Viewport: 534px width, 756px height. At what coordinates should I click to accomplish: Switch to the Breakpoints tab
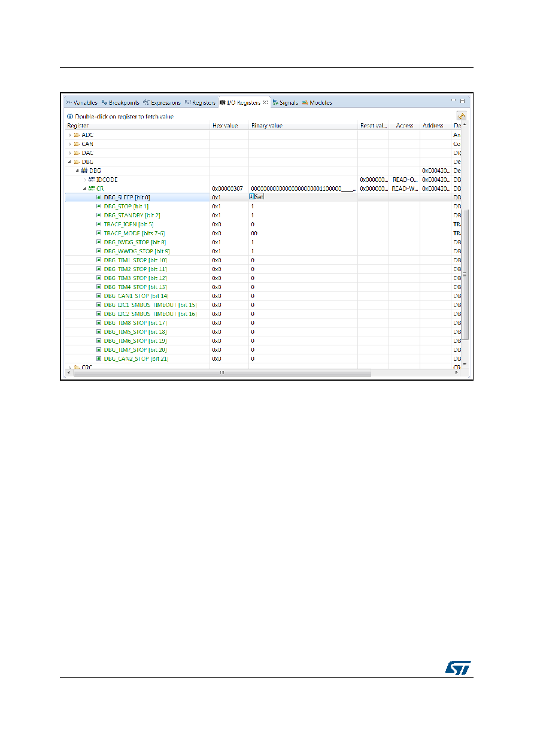(120, 102)
